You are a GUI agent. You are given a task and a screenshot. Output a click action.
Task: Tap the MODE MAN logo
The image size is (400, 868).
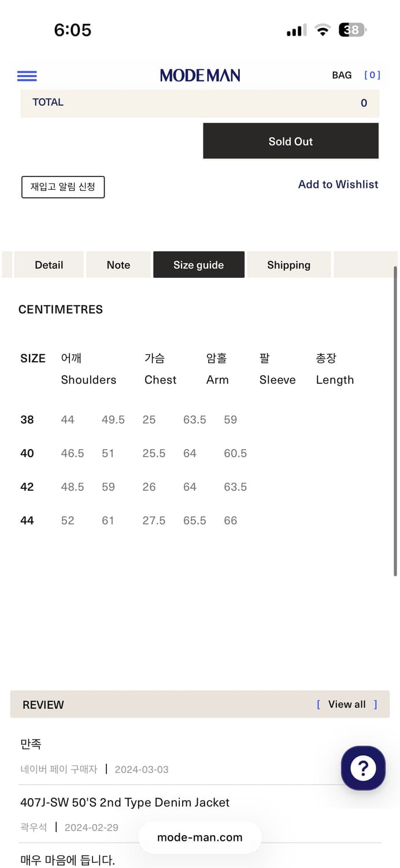click(x=200, y=76)
